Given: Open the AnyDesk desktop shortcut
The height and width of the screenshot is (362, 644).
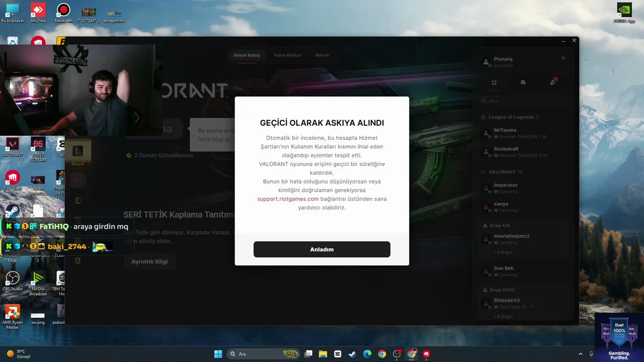Looking at the screenshot, I should (x=38, y=14).
